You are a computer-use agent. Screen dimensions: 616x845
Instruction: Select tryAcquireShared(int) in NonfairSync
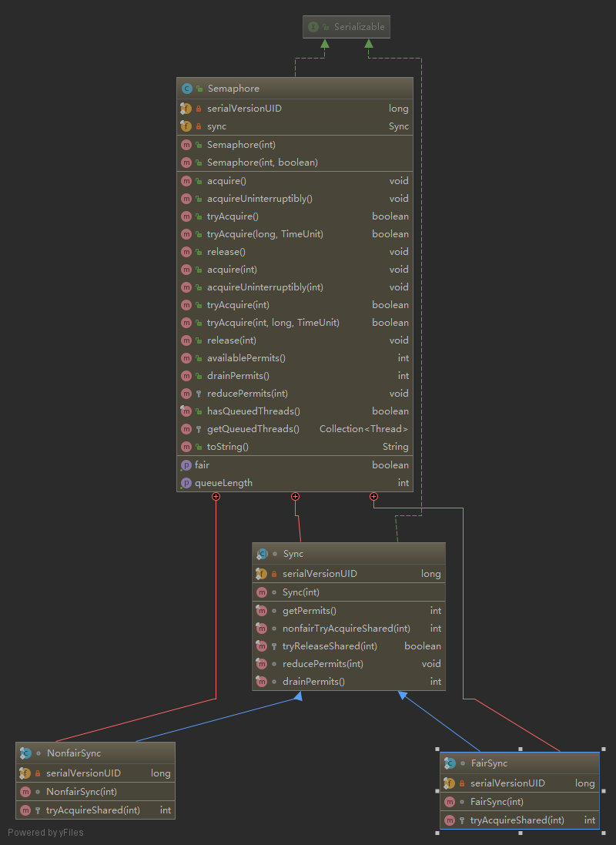(95, 810)
